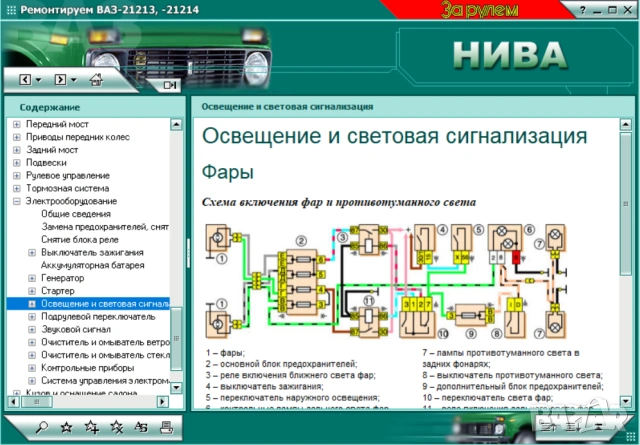Click the previous section up-arrow icon
The width and height of the screenshot is (640, 445).
548,427
